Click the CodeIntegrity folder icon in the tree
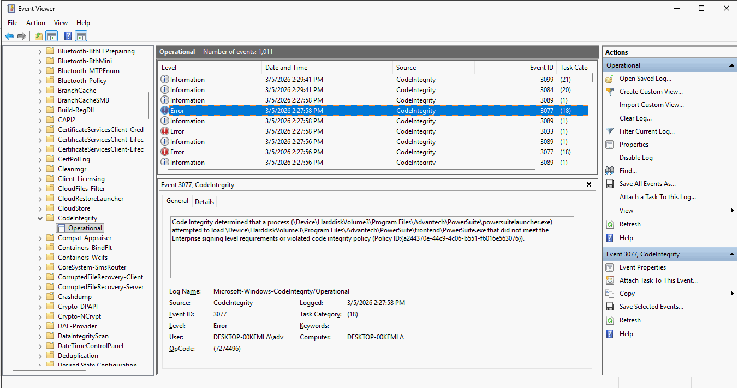737x388 pixels. click(x=50, y=218)
